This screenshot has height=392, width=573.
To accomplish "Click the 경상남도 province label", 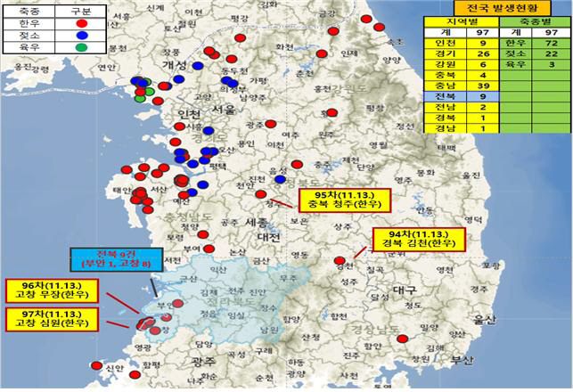I will (375, 329).
